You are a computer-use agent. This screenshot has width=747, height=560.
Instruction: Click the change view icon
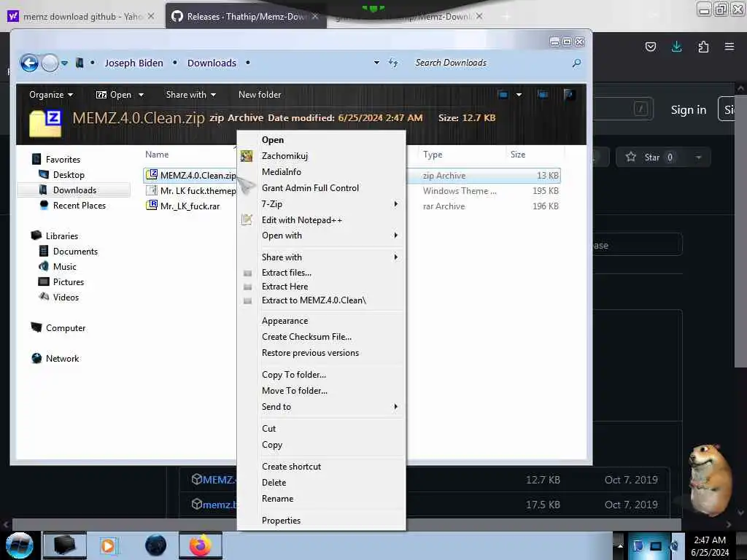(x=503, y=94)
